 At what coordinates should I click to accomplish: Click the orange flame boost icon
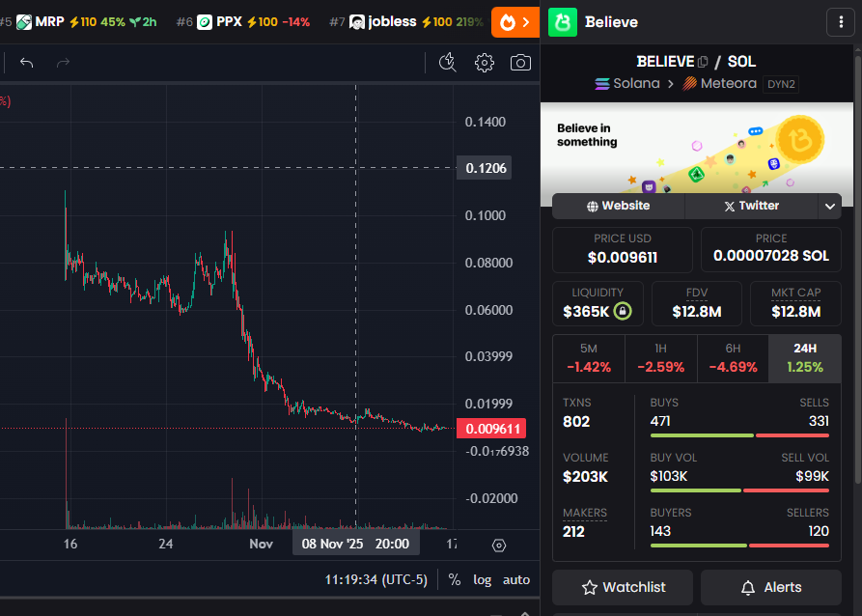(506, 20)
